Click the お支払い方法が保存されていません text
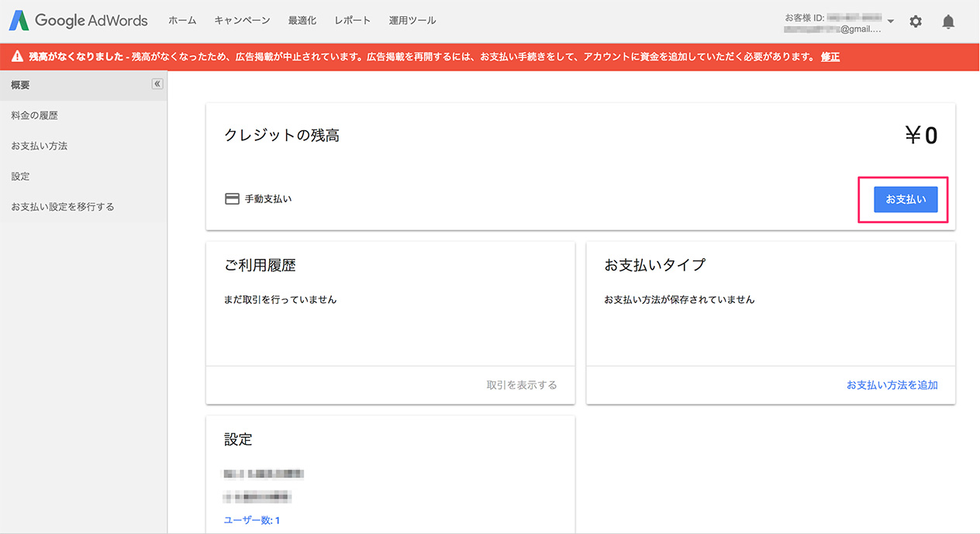Screen dimensions: 980x534 coord(679,299)
